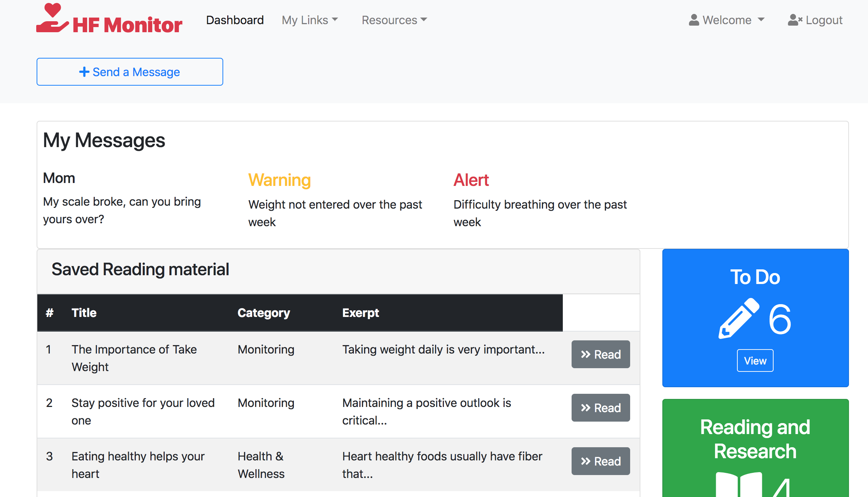
Task: Expand the My Links dropdown
Action: point(310,20)
